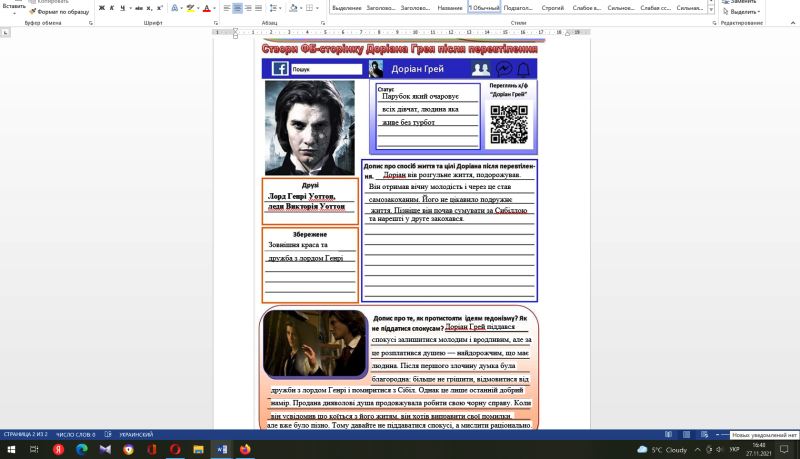Image resolution: width=800 pixels, height=459 pixels.
Task: Toggle italic formatting (К) in the ribbon
Action: (x=112, y=8)
